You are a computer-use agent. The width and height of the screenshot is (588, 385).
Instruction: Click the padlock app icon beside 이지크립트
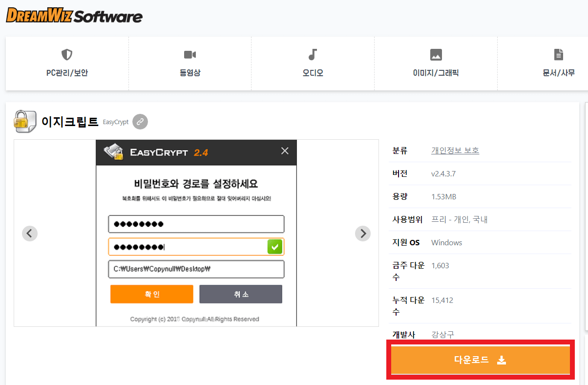(x=25, y=121)
